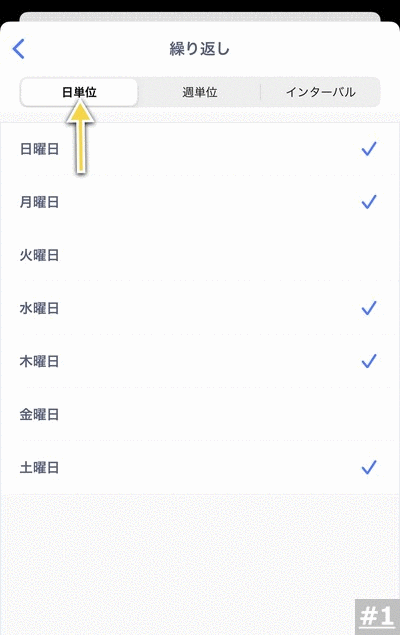Tap the 木曜日 label text
The height and width of the screenshot is (635, 400).
(x=39, y=361)
